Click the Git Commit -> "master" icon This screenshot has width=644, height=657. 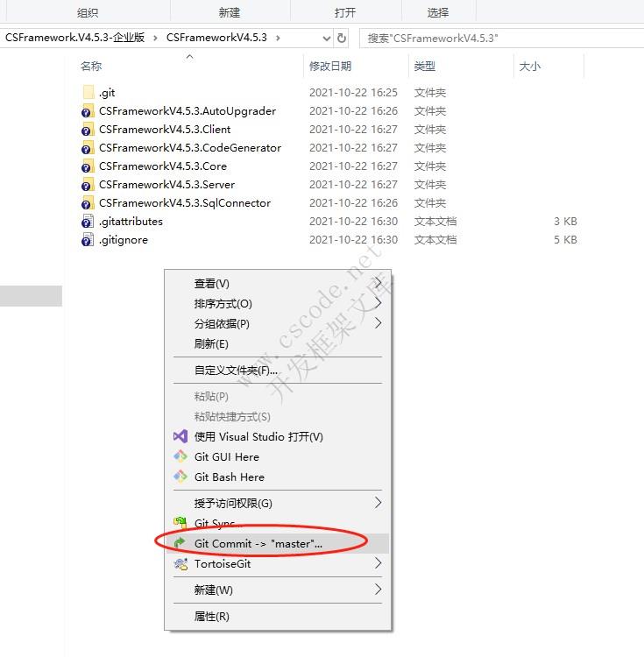point(180,543)
